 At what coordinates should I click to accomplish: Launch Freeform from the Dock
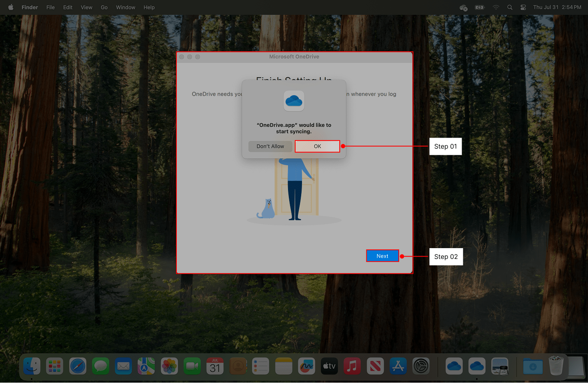[306, 366]
